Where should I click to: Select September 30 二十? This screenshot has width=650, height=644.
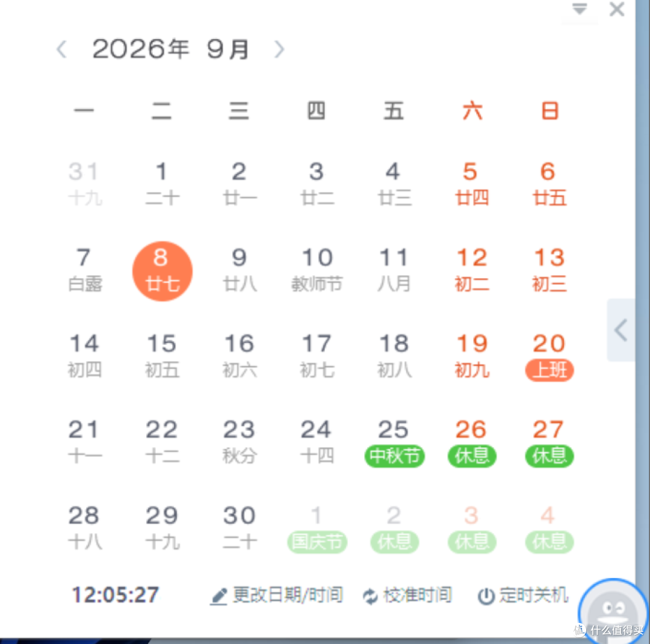(240, 528)
